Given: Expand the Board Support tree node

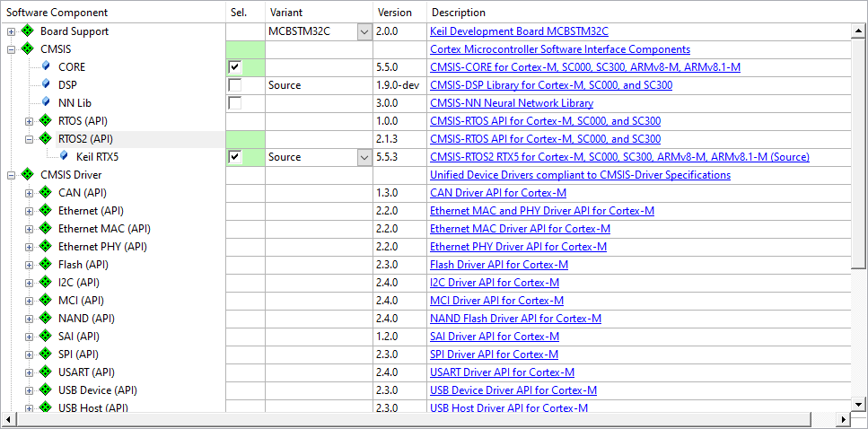Looking at the screenshot, I should click(x=11, y=31).
